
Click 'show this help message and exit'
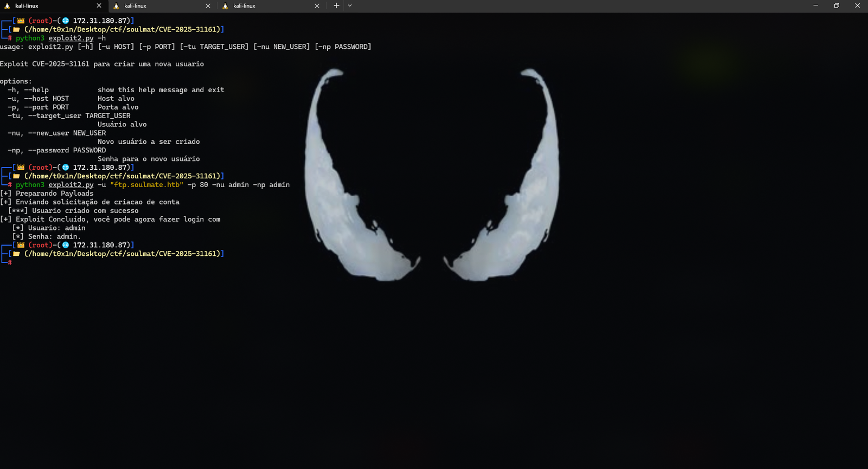[x=161, y=90]
